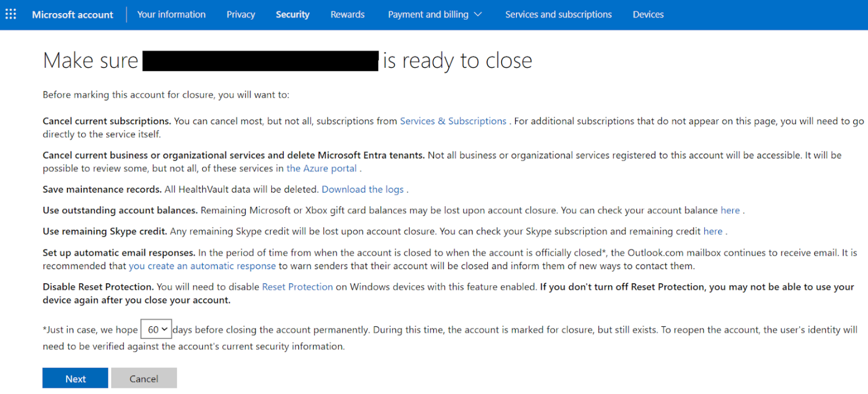Screen dimensions: 868x394
Task: Check Skype credit using the here link
Action: click(713, 231)
